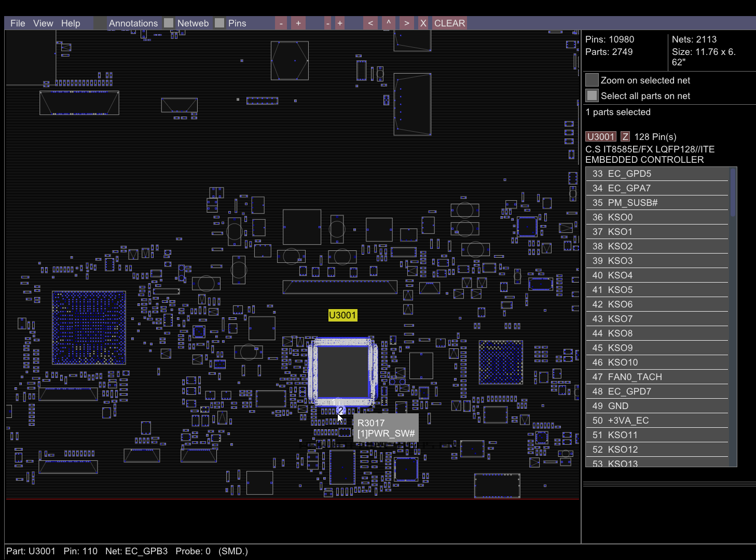Image resolution: width=756 pixels, height=560 pixels.
Task: Click the plus button nearest the '<' arrow
Action: click(x=340, y=23)
